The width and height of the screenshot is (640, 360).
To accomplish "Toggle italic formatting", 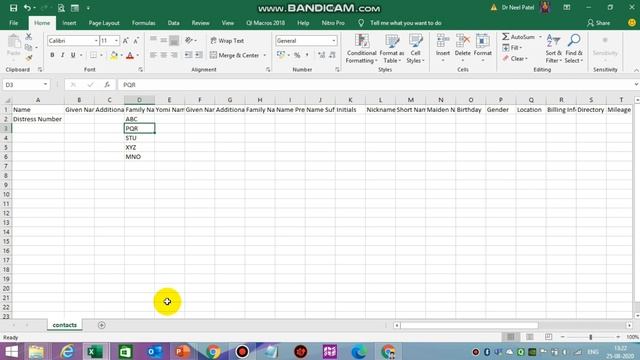I will click(62, 55).
